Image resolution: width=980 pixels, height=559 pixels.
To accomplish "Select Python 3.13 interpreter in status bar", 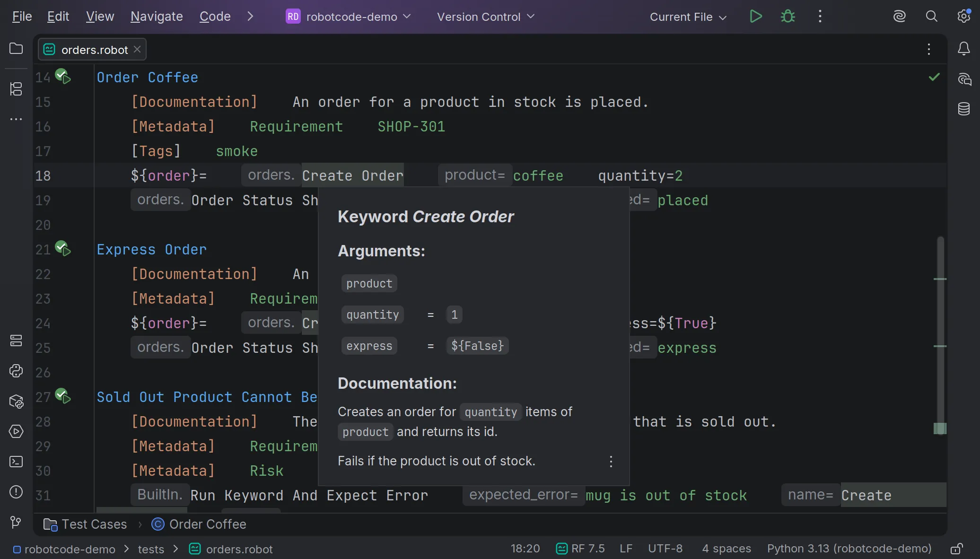I will tap(849, 549).
